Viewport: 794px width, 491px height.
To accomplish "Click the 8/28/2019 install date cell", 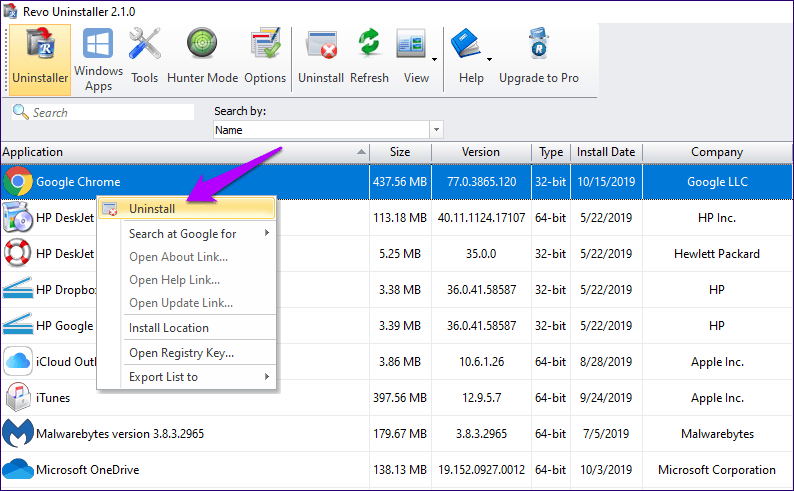I will tap(606, 362).
